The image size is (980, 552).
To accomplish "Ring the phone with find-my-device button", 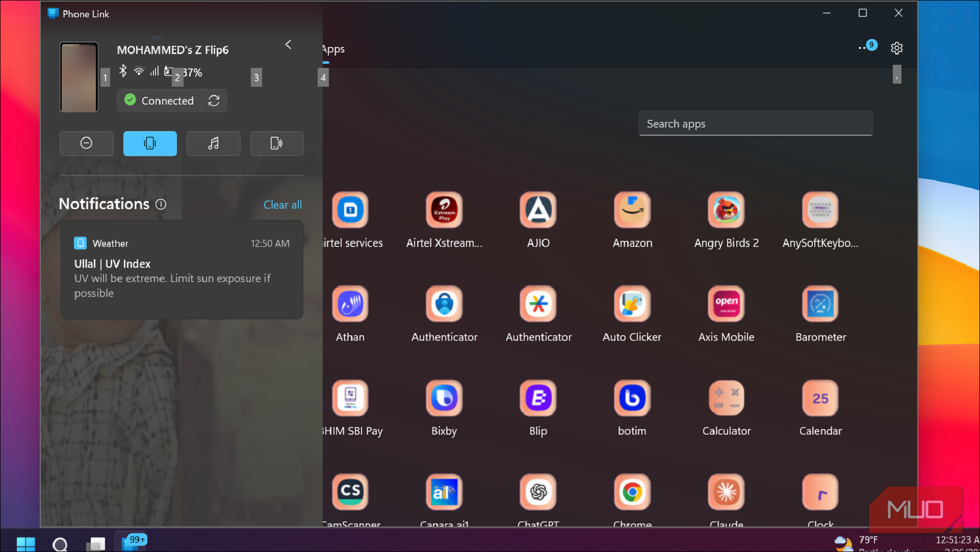I will (277, 143).
